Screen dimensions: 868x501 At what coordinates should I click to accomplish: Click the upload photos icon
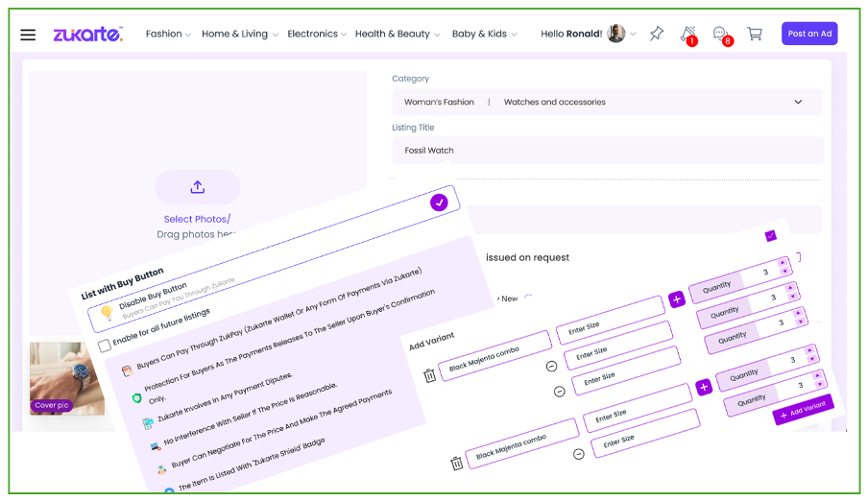pyautogui.click(x=198, y=187)
